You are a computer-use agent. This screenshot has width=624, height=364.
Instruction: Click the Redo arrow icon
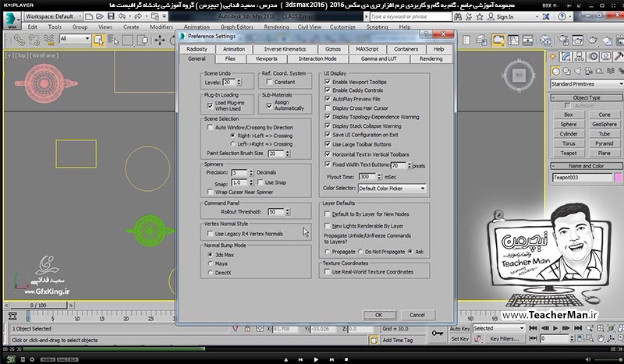[x=138, y=16]
